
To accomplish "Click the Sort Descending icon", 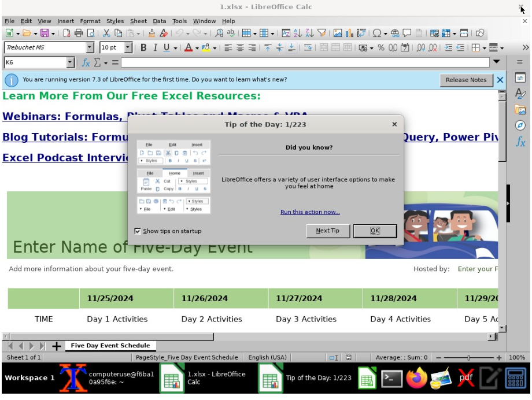I will point(309,33).
